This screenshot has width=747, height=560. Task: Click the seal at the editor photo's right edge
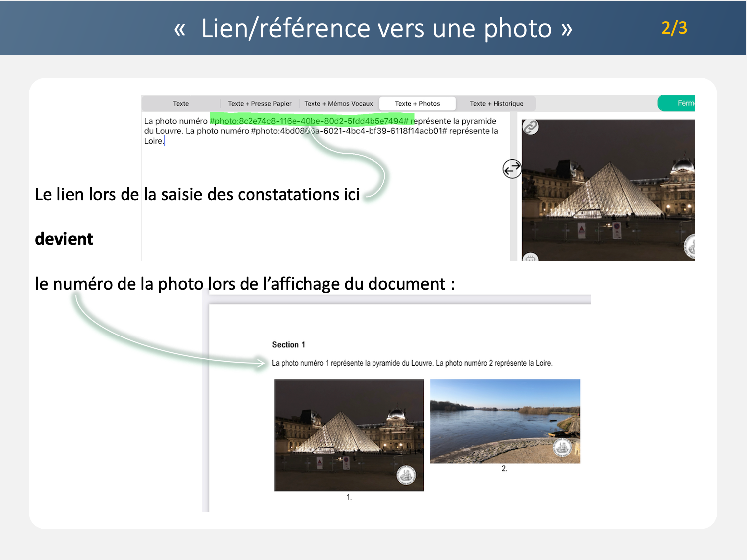(690, 247)
